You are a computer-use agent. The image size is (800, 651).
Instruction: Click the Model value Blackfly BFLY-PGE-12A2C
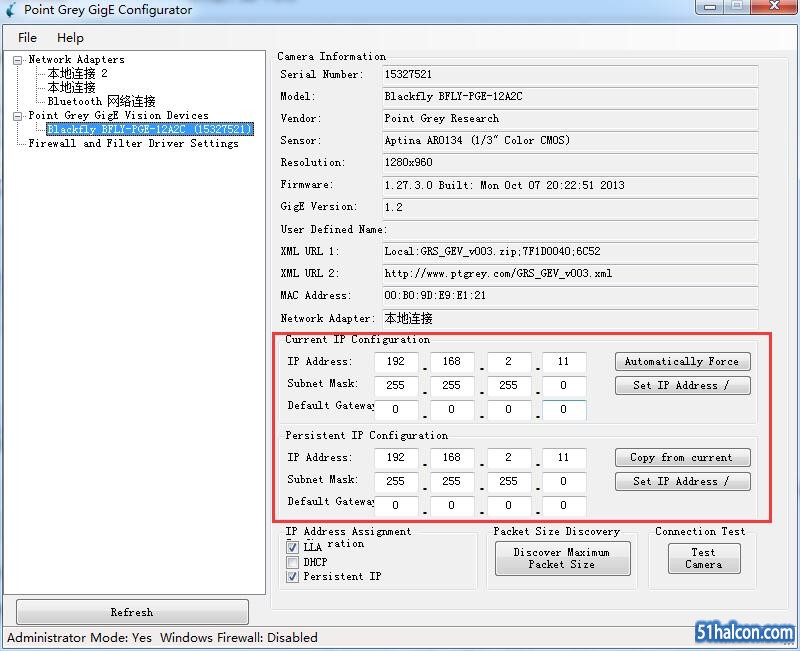(x=570, y=96)
